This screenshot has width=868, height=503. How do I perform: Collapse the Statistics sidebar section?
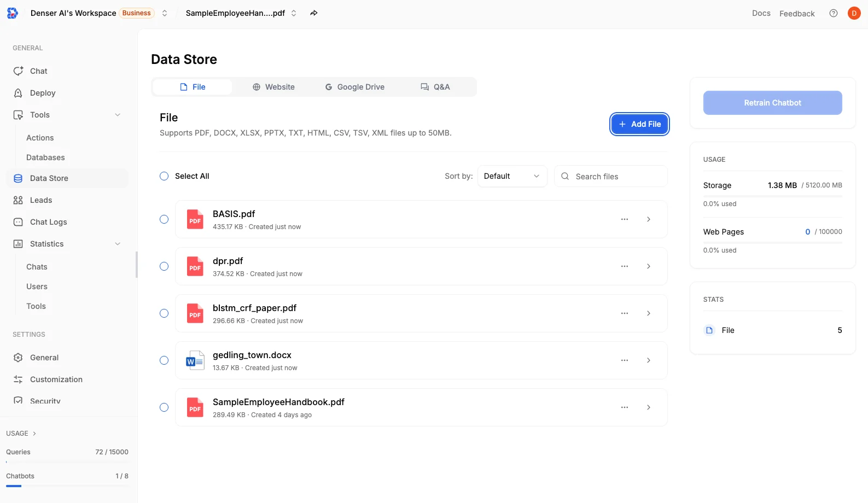118,244
